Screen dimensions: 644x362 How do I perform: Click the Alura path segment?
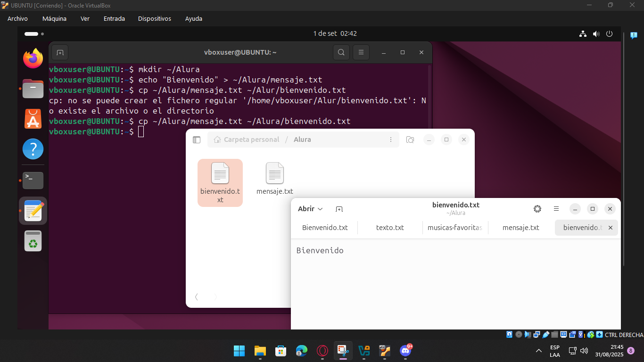pos(302,140)
